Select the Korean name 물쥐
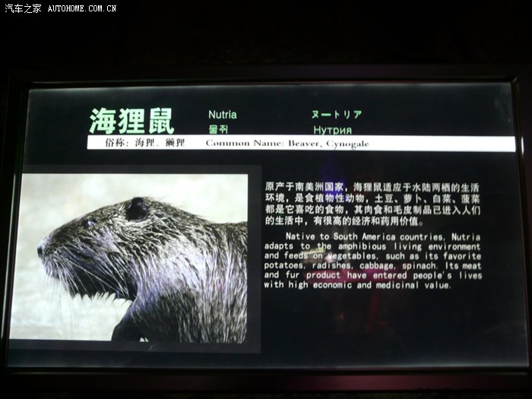The image size is (532, 399). [x=218, y=129]
